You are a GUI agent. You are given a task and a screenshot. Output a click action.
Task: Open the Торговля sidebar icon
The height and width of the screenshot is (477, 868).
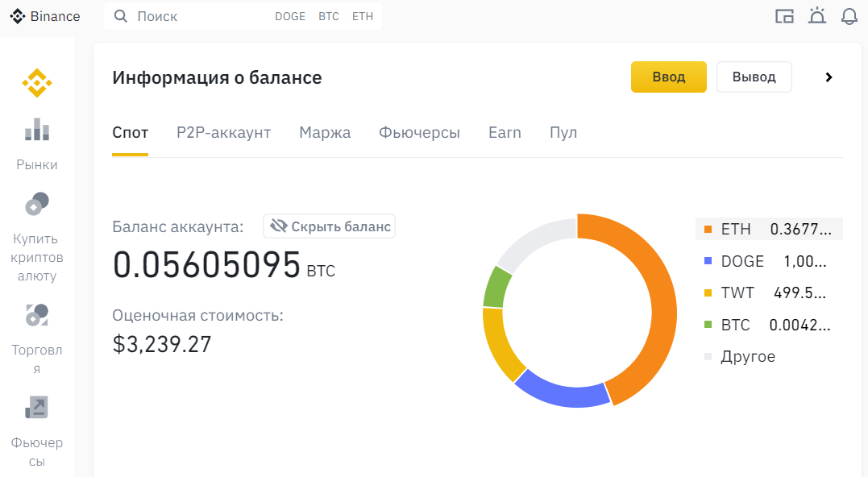[x=37, y=315]
